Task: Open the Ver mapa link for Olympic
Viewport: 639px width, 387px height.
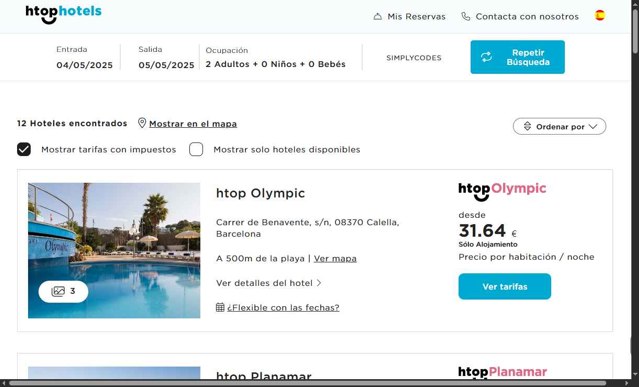Action: click(335, 259)
